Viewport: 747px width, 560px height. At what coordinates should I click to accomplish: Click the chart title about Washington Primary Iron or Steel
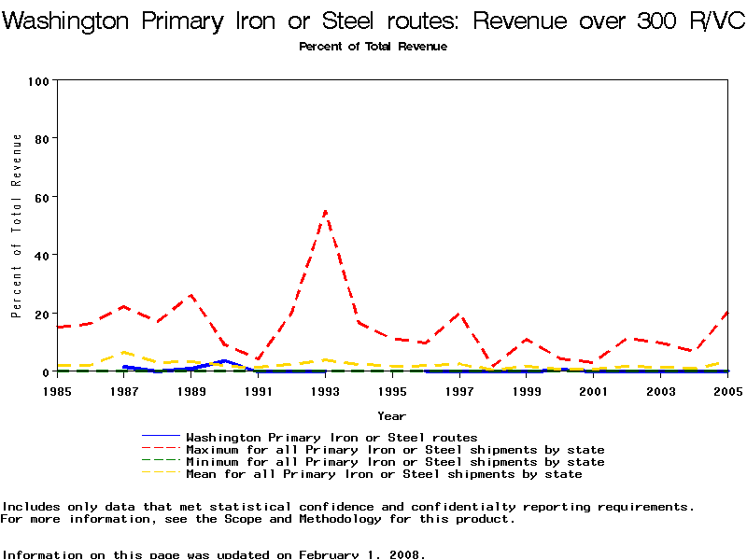(373, 21)
